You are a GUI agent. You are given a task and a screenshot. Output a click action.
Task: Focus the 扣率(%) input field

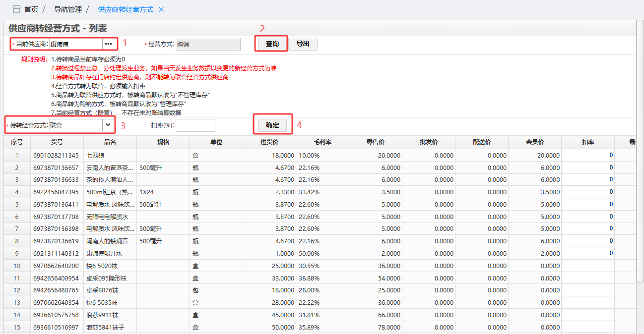pos(195,125)
